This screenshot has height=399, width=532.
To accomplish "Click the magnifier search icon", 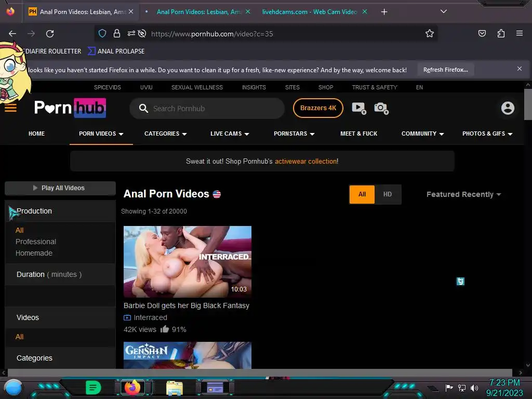I will click(143, 108).
